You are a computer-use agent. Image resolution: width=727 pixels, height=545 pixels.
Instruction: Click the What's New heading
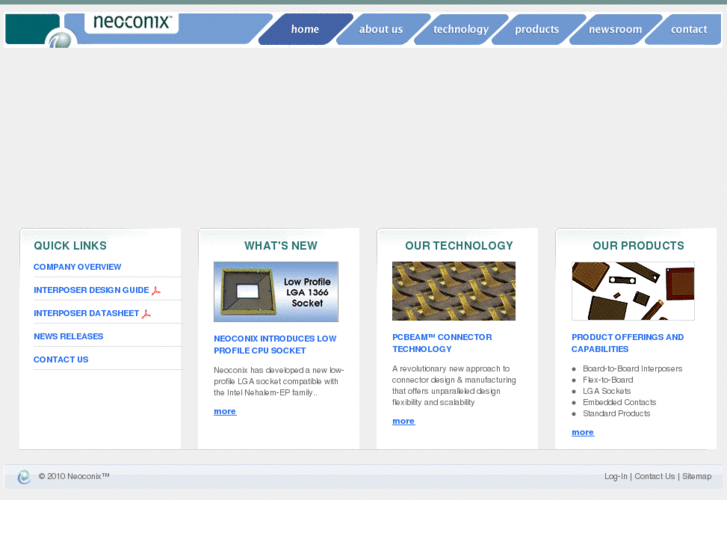pos(281,246)
